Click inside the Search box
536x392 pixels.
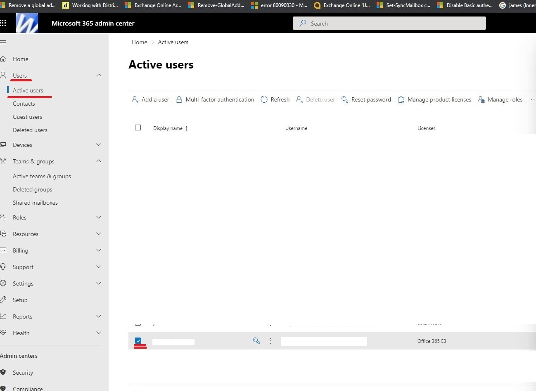pyautogui.click(x=389, y=23)
